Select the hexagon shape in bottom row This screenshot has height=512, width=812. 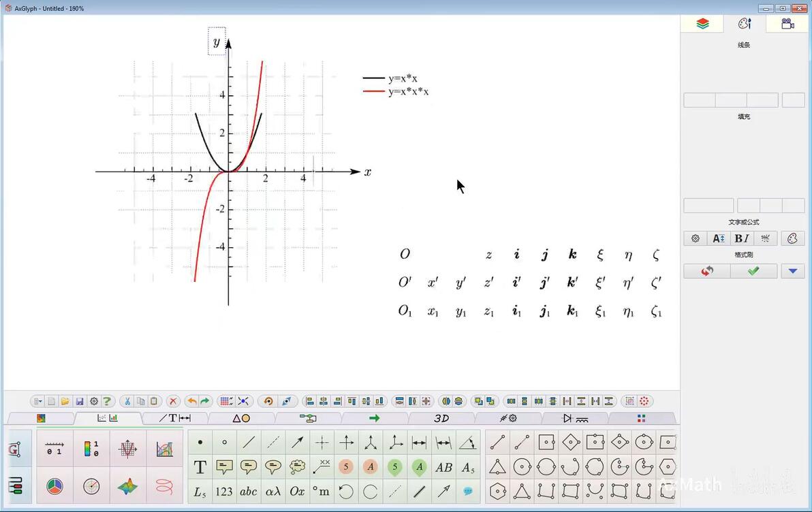click(498, 492)
